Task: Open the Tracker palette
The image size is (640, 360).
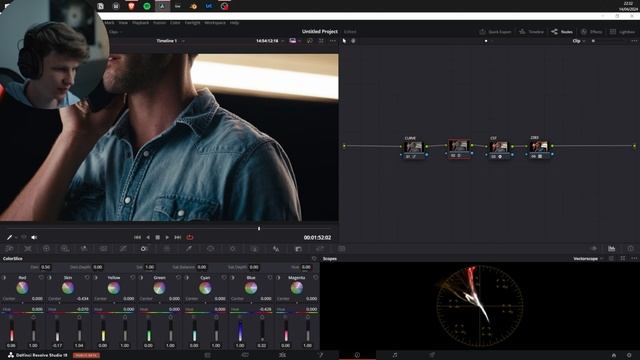Action: coord(232,249)
